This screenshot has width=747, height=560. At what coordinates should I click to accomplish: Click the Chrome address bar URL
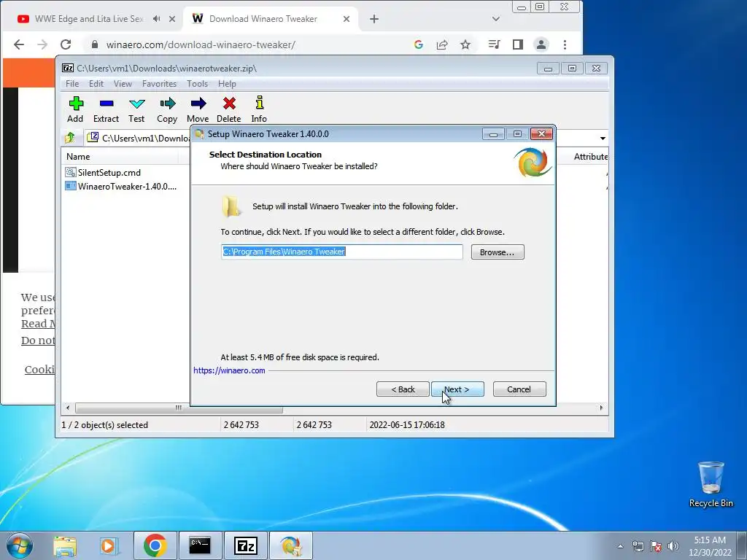pyautogui.click(x=201, y=44)
